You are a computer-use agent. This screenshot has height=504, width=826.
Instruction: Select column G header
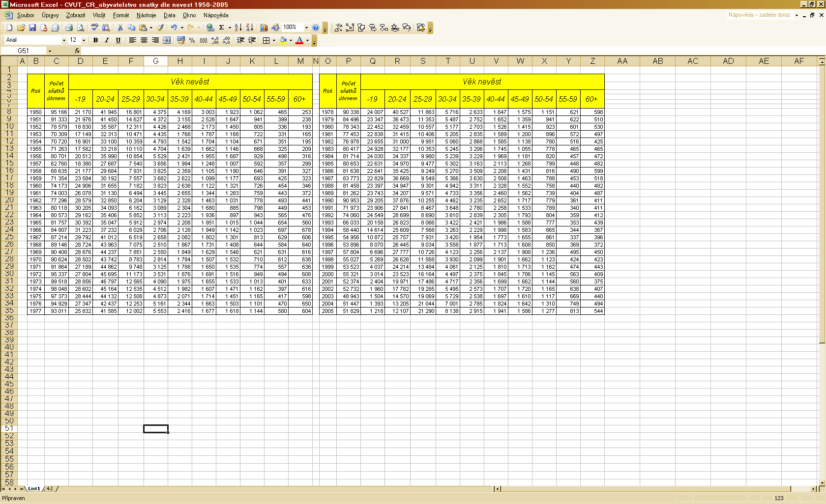point(155,61)
